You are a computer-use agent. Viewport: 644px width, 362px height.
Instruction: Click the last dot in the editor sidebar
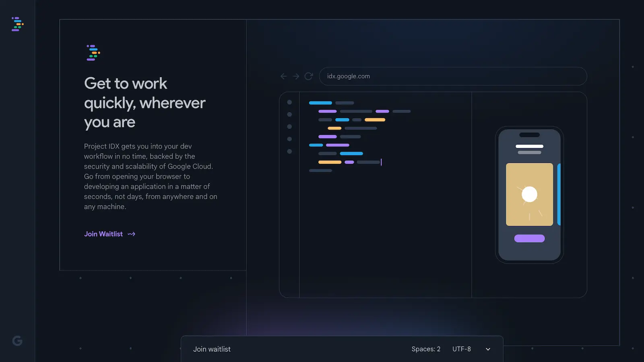point(289,152)
